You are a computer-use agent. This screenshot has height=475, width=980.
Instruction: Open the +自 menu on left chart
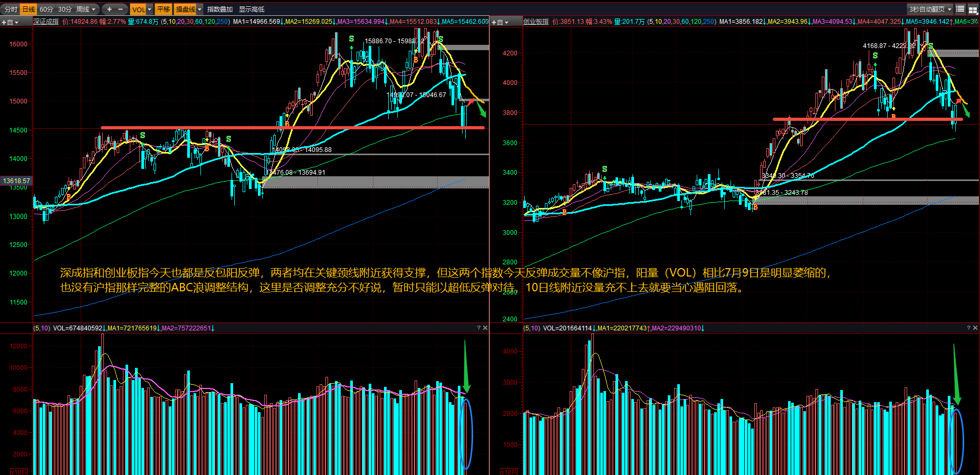9,22
